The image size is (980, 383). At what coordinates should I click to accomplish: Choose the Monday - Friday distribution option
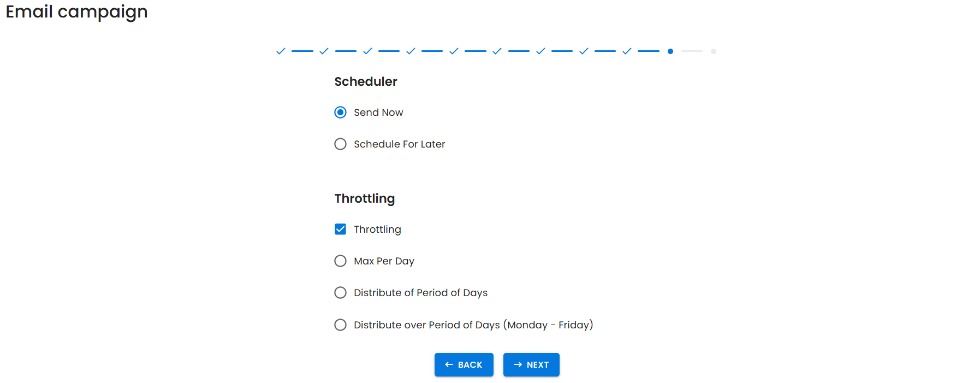pos(341,325)
